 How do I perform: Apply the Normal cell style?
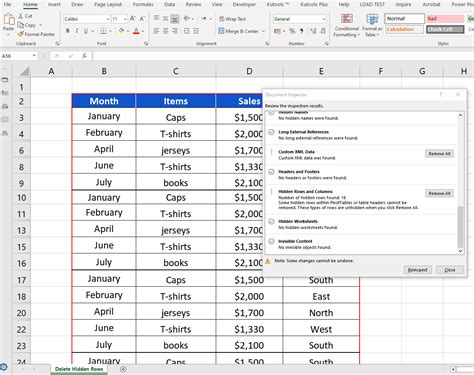(404, 19)
